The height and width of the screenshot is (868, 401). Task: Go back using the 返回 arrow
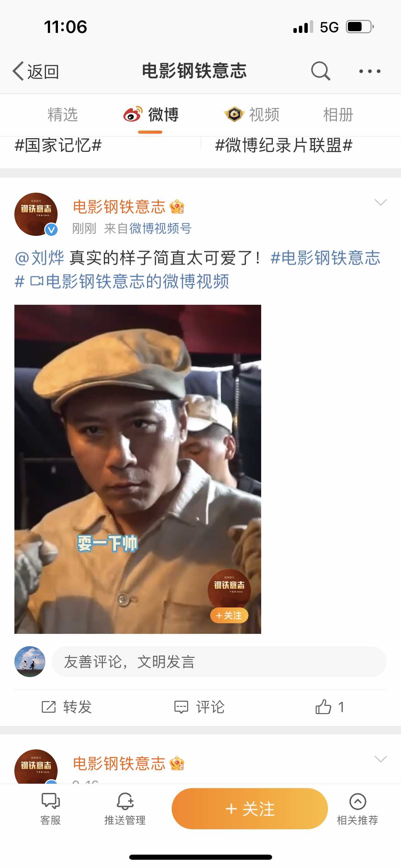pyautogui.click(x=36, y=71)
